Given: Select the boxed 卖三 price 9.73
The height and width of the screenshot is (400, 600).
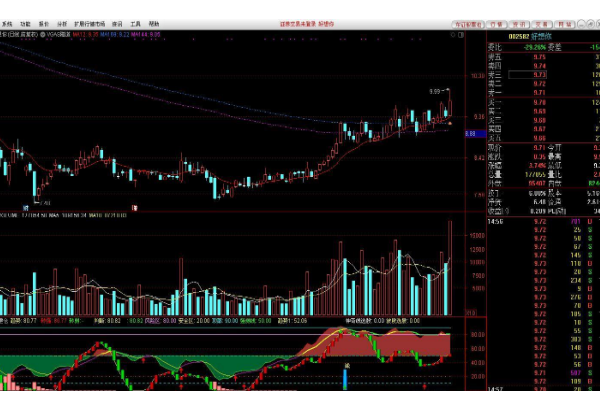Looking at the screenshot, I should click(527, 75).
